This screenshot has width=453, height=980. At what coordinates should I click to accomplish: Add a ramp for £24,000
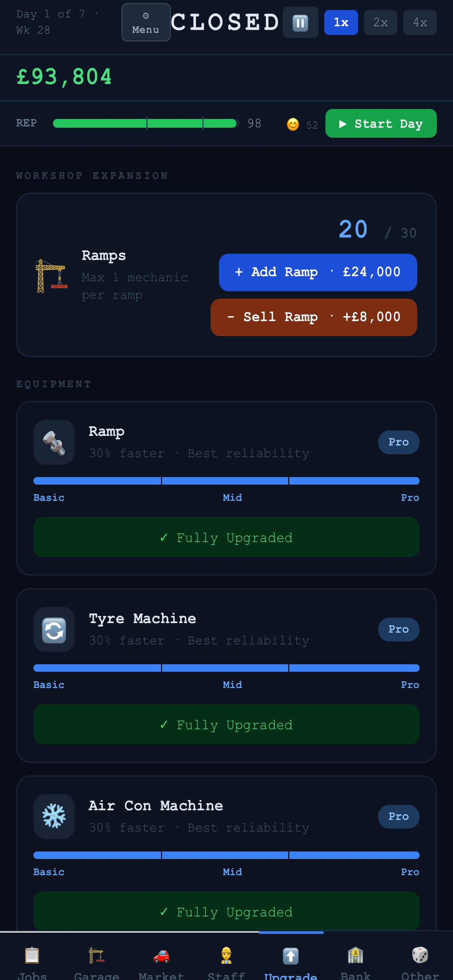click(318, 272)
